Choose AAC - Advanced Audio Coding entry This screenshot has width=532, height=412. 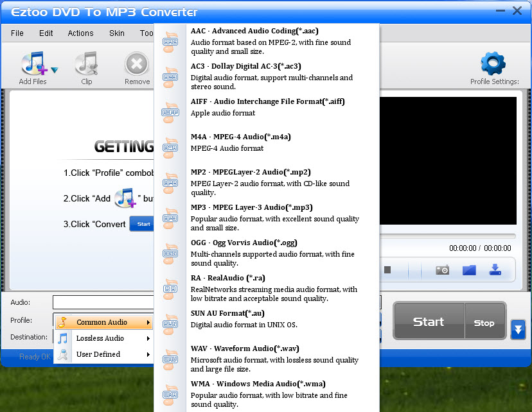pos(267,41)
